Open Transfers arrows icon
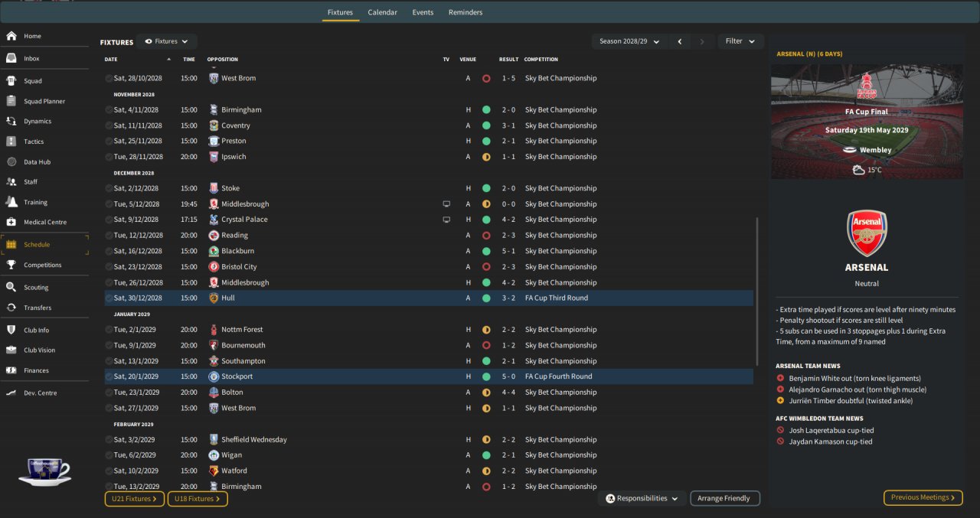This screenshot has height=518, width=980. [11, 308]
